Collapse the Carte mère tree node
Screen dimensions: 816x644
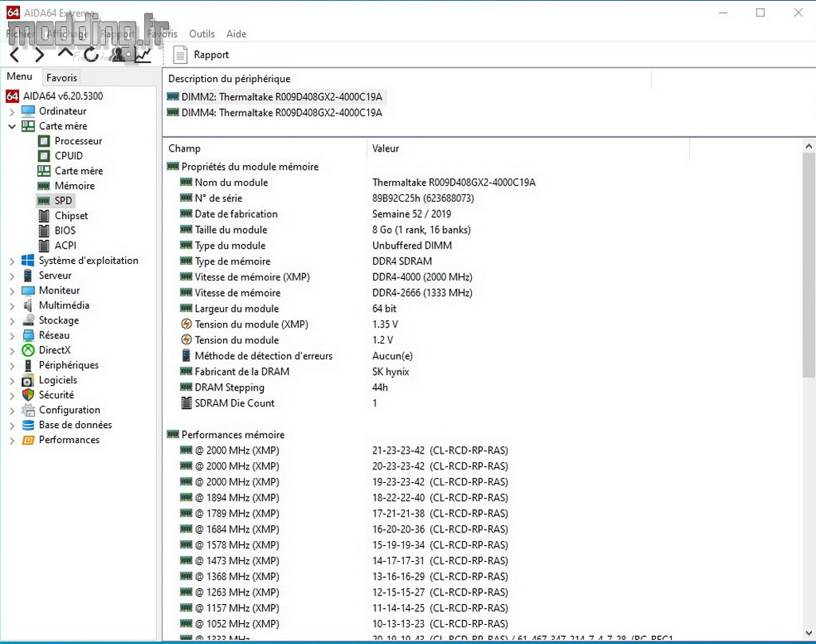12,126
